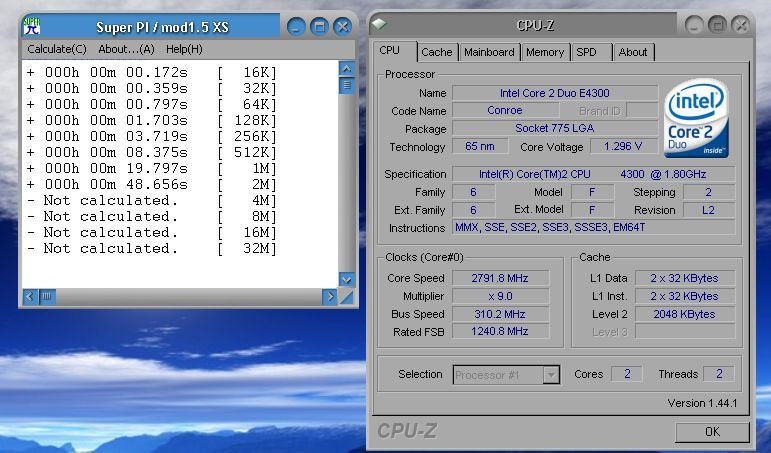Click the Core Speed value 2791.8 MHz

pyautogui.click(x=500, y=278)
